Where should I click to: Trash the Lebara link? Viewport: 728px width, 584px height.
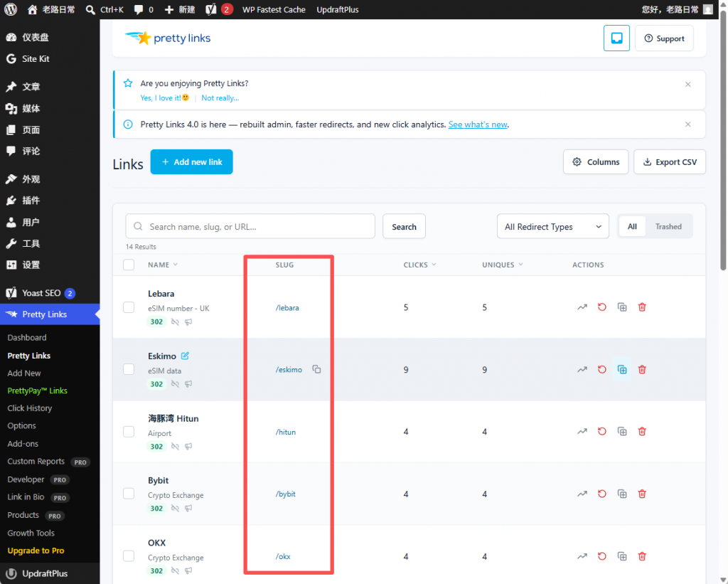642,307
